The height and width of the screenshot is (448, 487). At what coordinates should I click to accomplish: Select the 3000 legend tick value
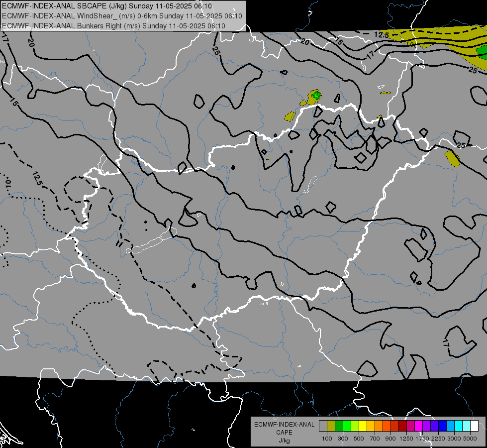point(454,439)
